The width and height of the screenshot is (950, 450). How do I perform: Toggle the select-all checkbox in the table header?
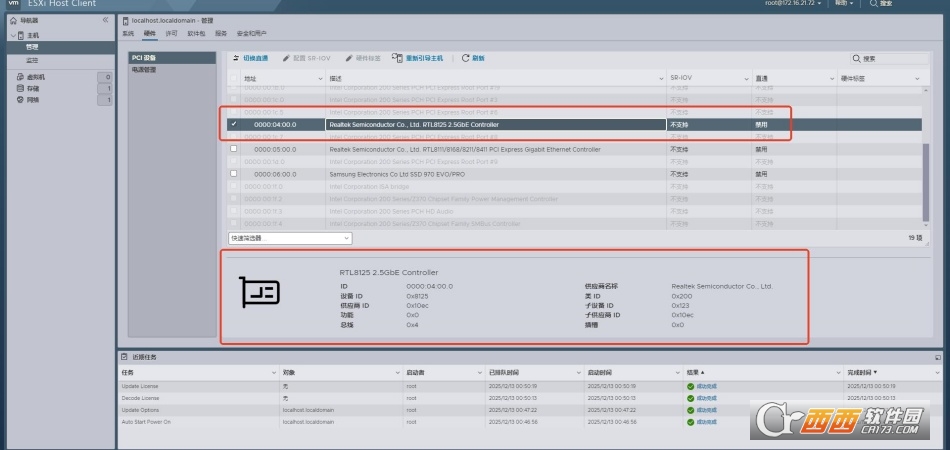(234, 79)
